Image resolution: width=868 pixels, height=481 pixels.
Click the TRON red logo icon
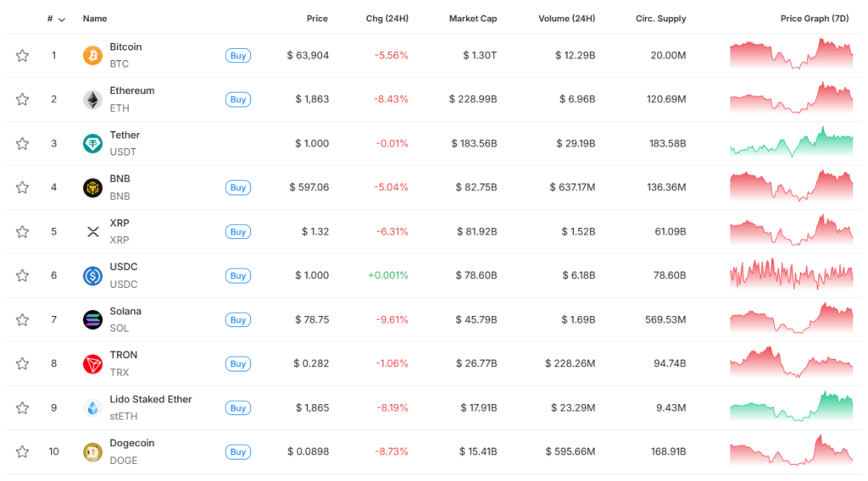[92, 364]
